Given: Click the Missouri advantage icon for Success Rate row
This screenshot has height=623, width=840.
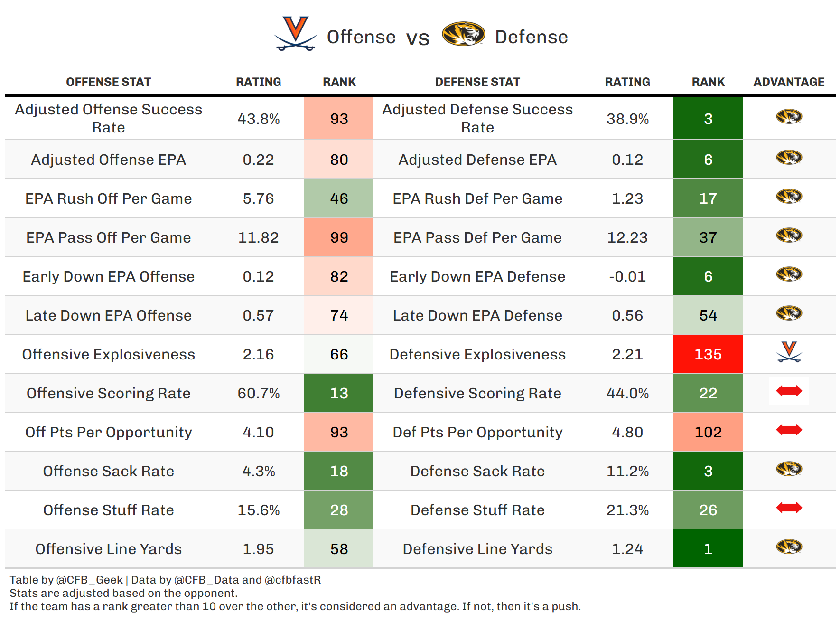Looking at the screenshot, I should coord(789,116).
